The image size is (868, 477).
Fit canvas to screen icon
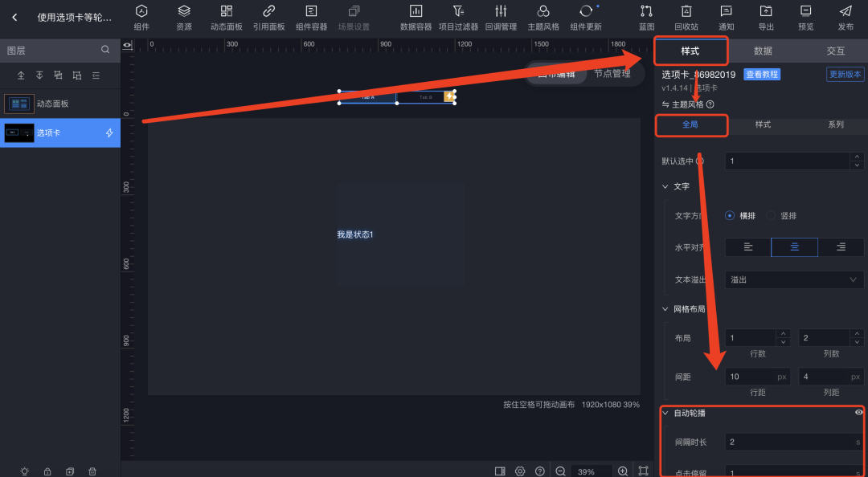tap(643, 471)
